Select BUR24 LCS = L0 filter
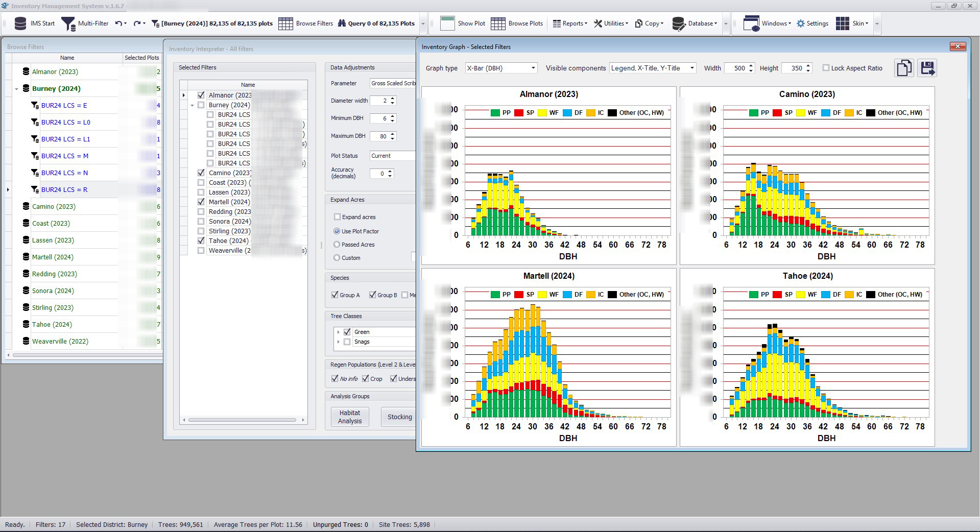This screenshot has height=532, width=980. click(x=66, y=123)
